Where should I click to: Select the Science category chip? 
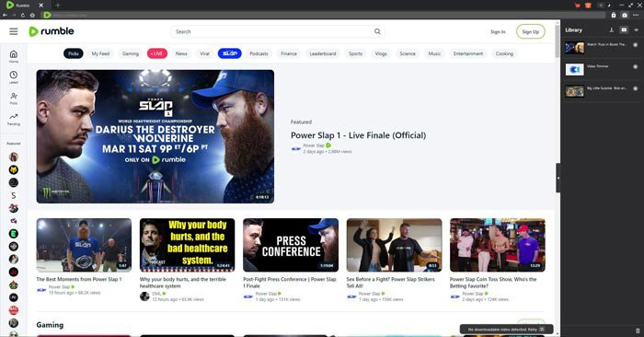click(408, 53)
